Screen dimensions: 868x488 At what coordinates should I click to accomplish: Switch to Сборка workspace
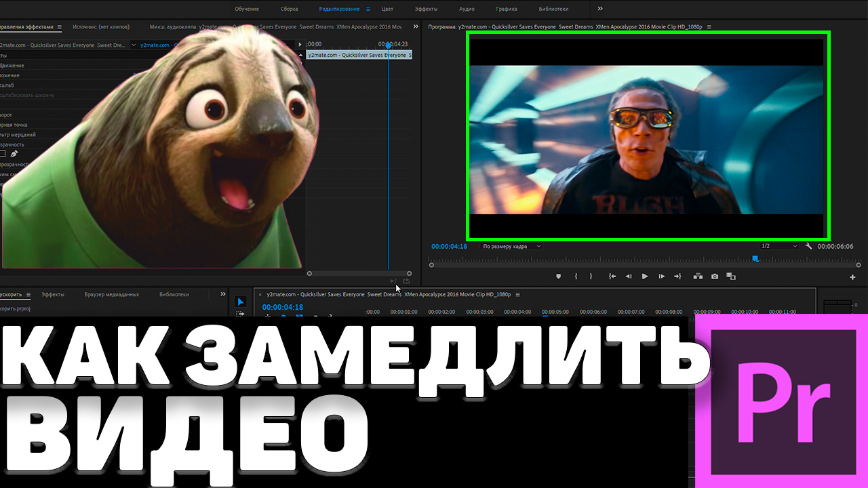[289, 9]
